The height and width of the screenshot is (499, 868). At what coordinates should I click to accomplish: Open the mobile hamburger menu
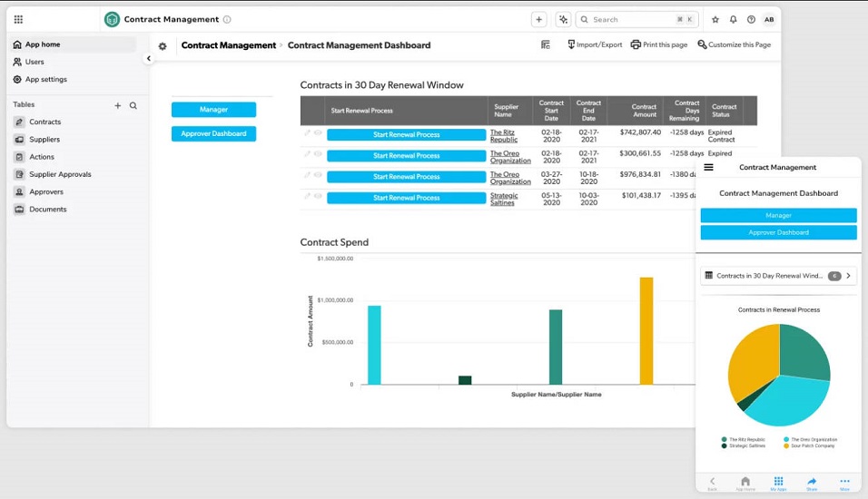click(x=708, y=167)
